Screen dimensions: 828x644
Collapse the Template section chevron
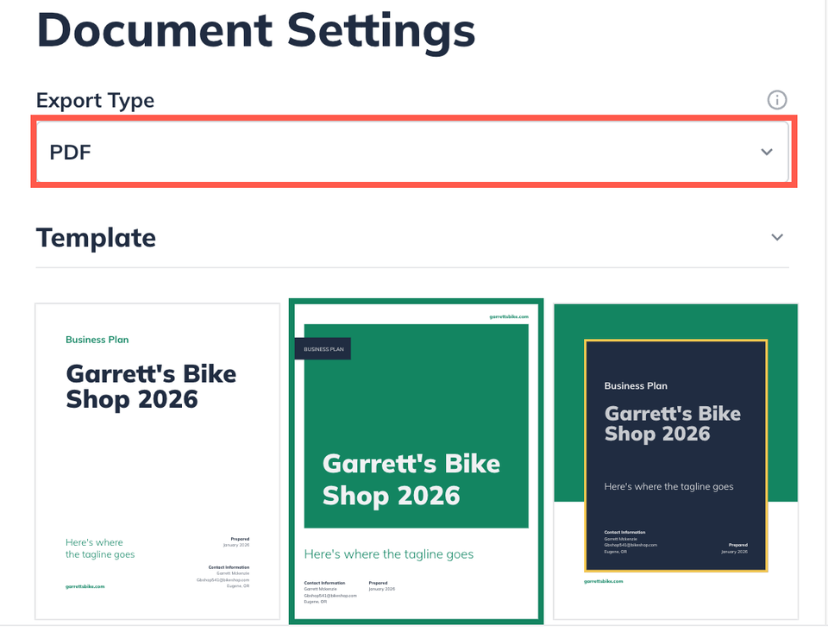[x=777, y=238]
